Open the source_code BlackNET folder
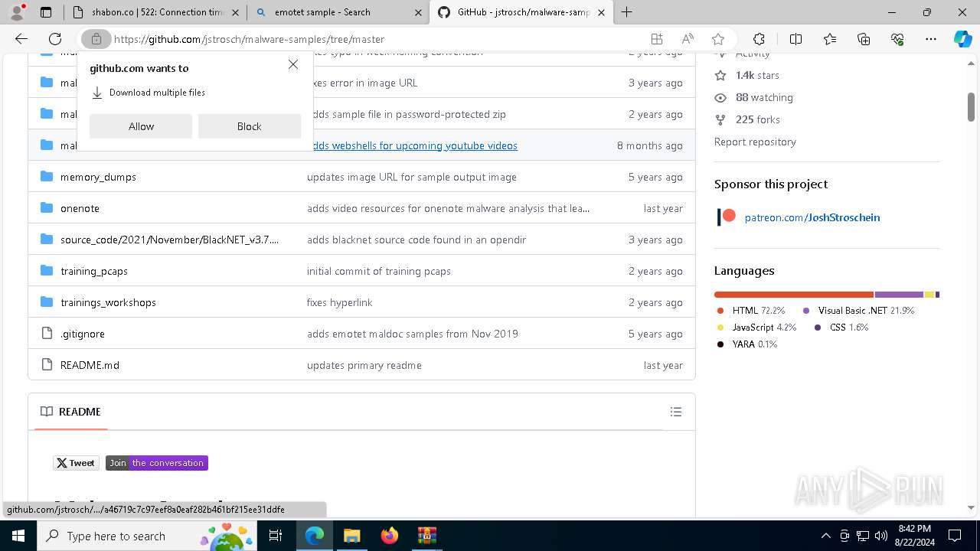980x551 pixels. tap(169, 240)
